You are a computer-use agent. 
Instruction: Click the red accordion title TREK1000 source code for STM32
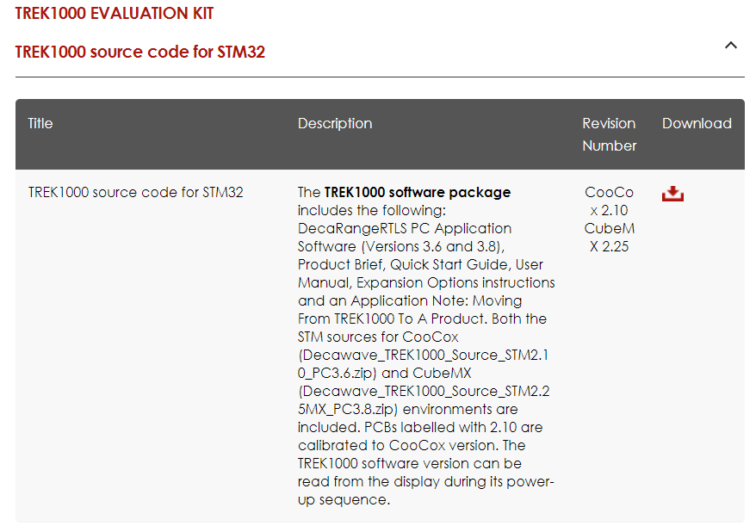coord(140,52)
